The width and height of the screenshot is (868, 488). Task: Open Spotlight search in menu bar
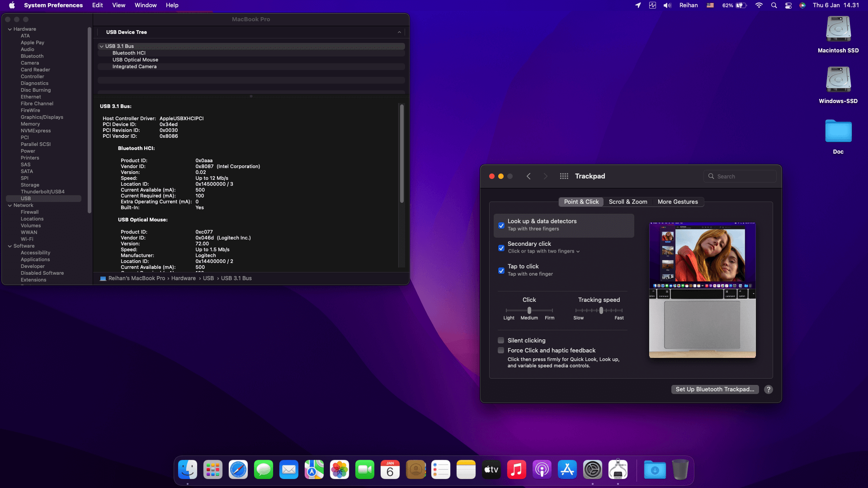coord(774,5)
